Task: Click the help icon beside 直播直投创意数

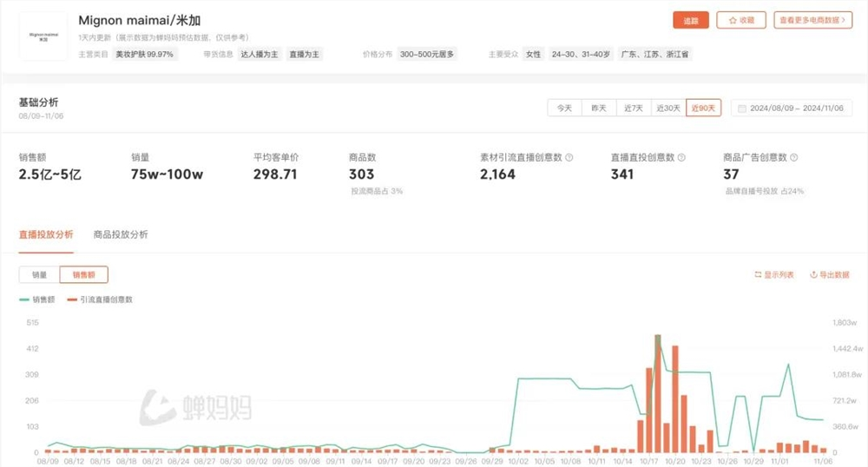Action: tap(681, 158)
